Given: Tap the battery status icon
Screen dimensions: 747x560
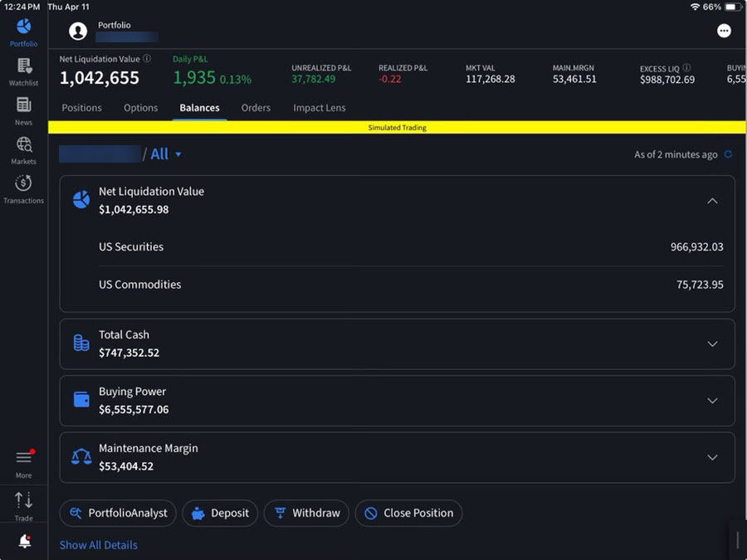Looking at the screenshot, I should coord(734,7).
